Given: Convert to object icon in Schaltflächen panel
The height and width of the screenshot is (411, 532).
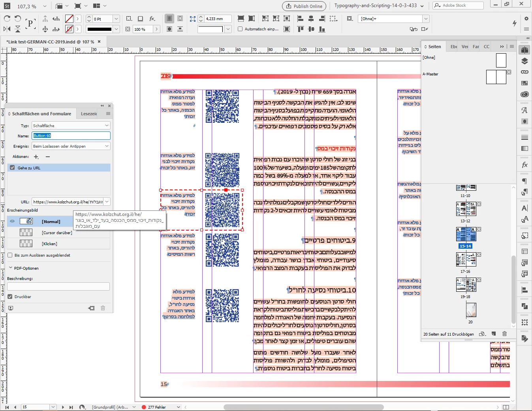Looking at the screenshot, I should tap(91, 308).
